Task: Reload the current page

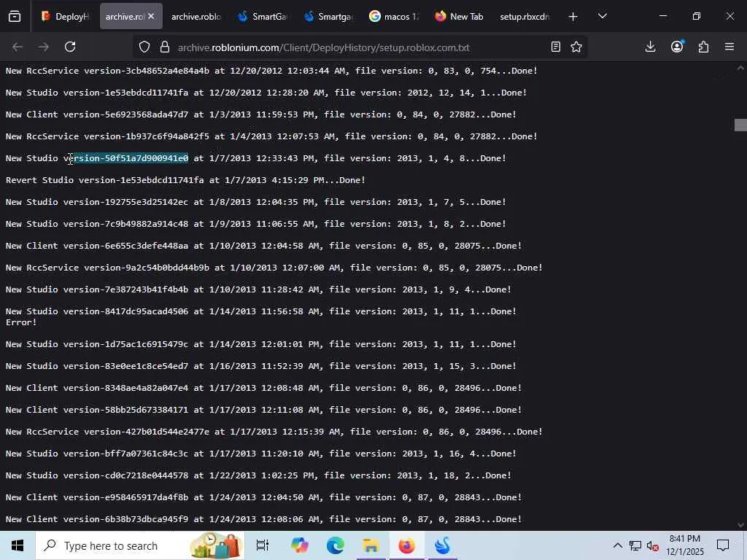Action: coord(70,47)
